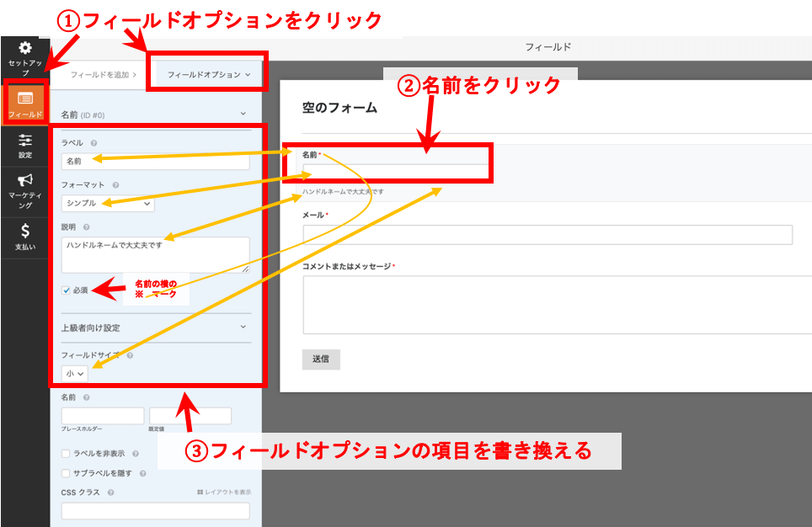
Task: Click help icon beside 名前 placeholder section
Action: [x=87, y=397]
